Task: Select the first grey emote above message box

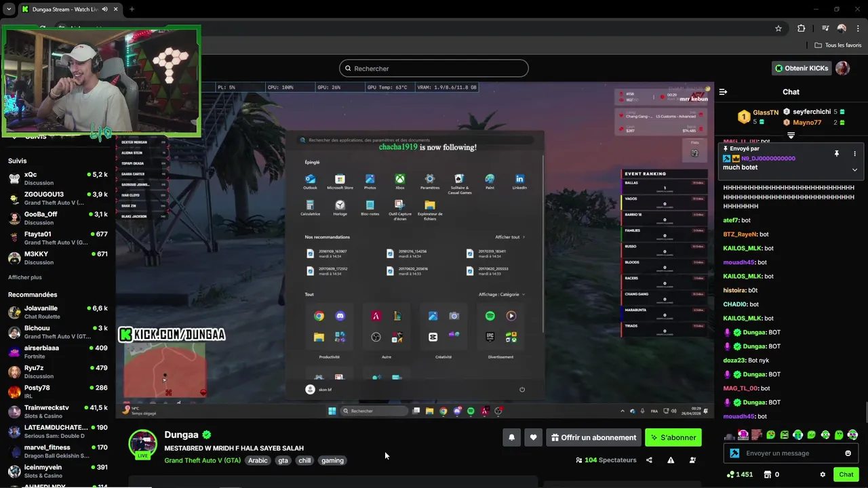Action: [x=730, y=435]
